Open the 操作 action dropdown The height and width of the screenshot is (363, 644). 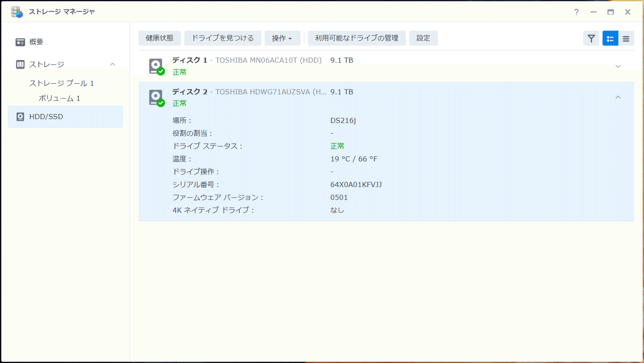coord(283,38)
